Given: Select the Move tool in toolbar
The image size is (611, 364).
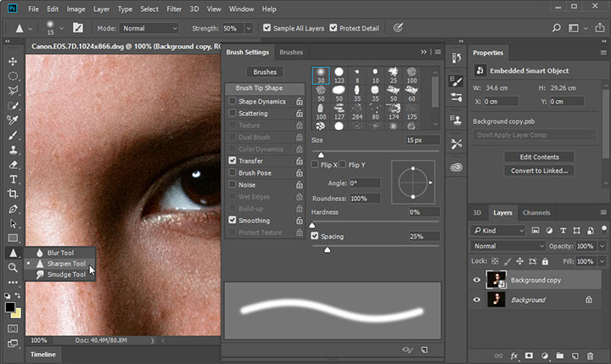Looking at the screenshot, I should (13, 61).
